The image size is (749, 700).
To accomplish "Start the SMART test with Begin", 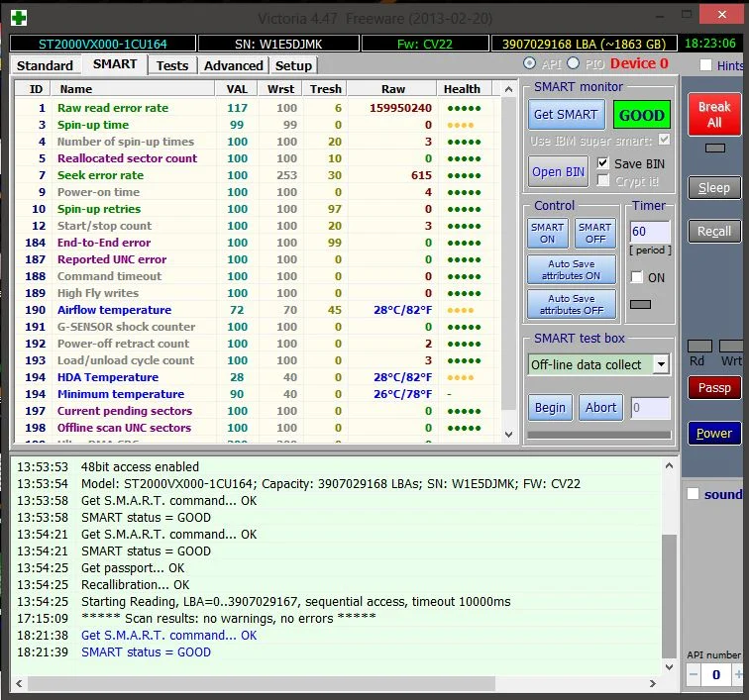I will pyautogui.click(x=550, y=407).
